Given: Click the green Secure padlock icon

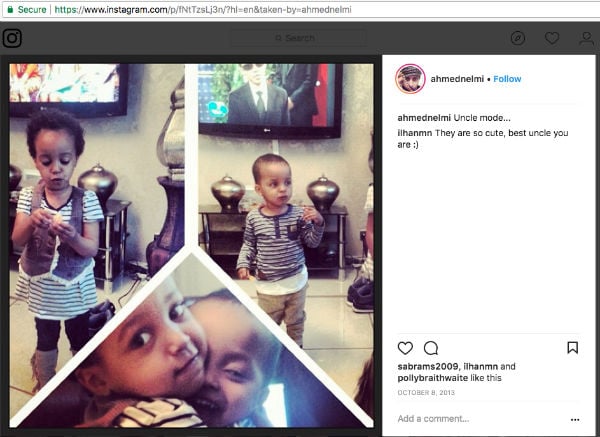Looking at the screenshot, I should (10, 9).
